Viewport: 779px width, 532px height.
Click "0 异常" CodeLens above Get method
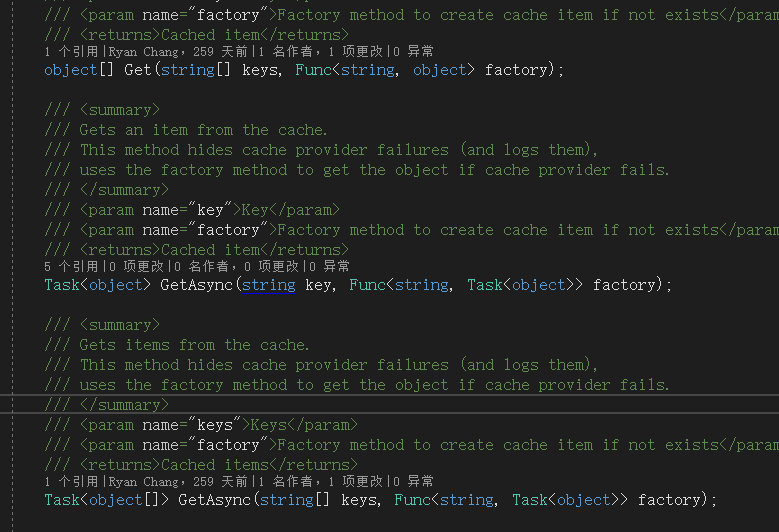coord(413,52)
